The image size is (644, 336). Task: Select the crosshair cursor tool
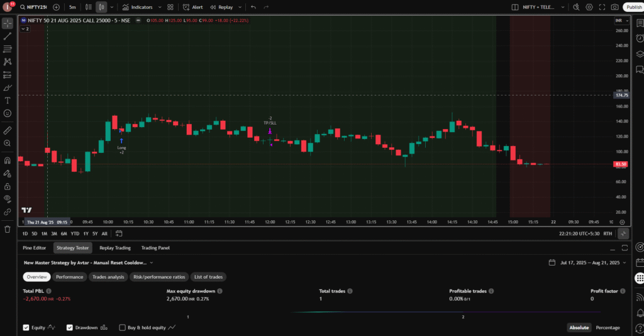tap(8, 23)
